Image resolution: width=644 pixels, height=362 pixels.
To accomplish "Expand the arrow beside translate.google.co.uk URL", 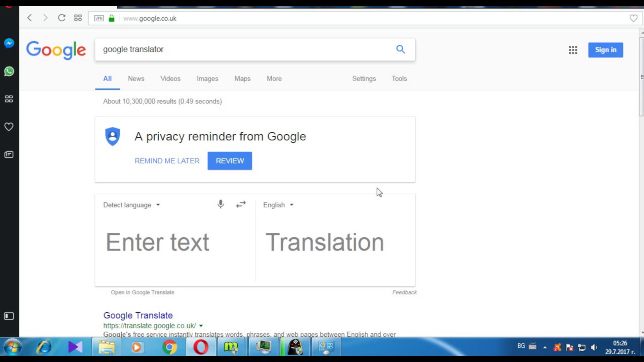I will [201, 326].
